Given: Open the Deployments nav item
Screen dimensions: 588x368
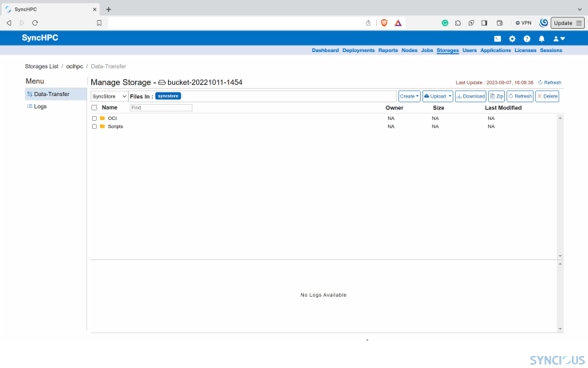Looking at the screenshot, I should coord(358,50).
